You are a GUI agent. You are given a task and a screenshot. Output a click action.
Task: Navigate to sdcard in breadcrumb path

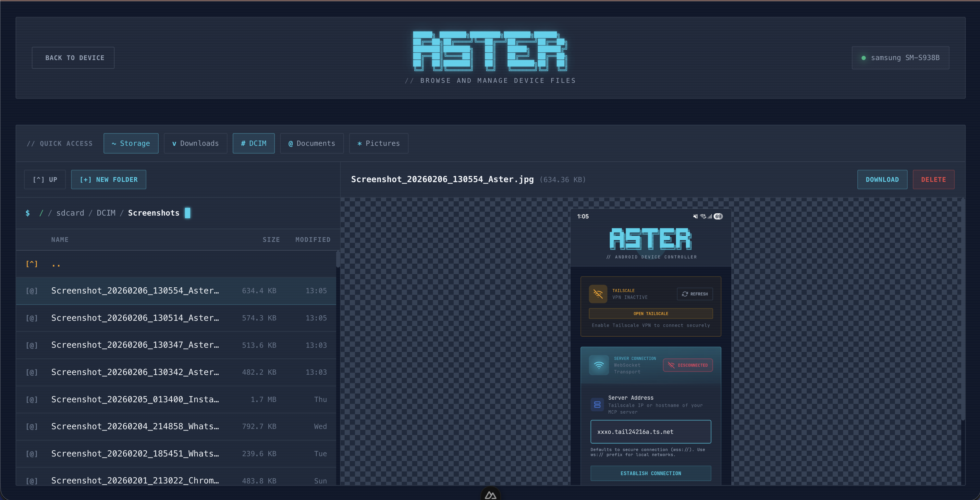70,213
